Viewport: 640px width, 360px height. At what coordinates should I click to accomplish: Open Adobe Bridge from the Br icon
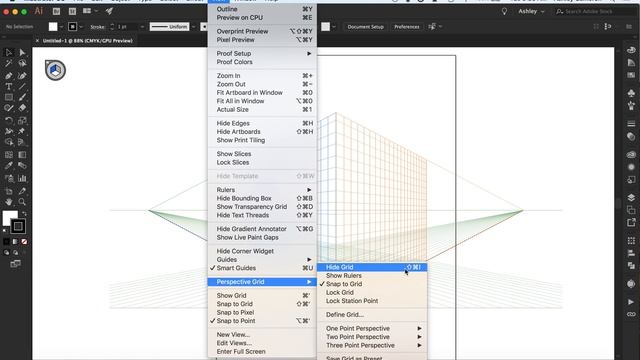click(x=56, y=11)
